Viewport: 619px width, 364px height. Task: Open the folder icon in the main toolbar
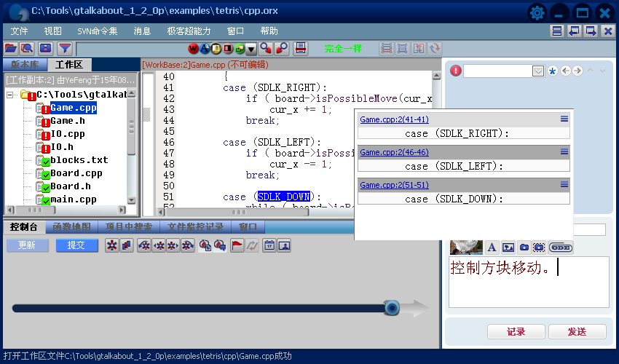11,49
